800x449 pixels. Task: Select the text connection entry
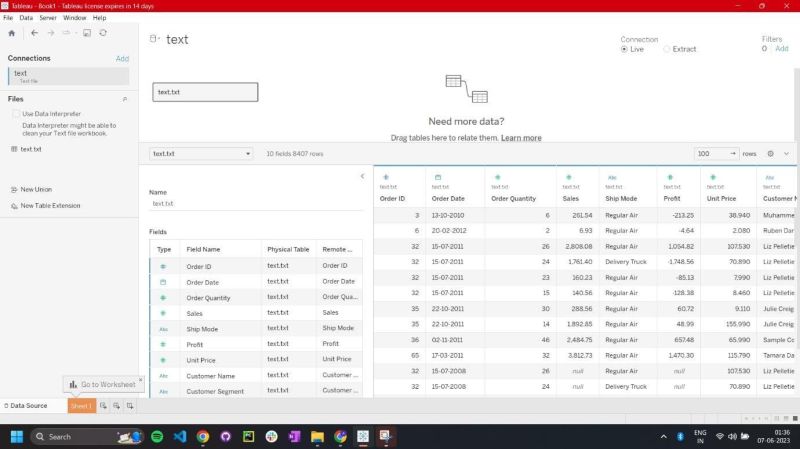[68, 77]
